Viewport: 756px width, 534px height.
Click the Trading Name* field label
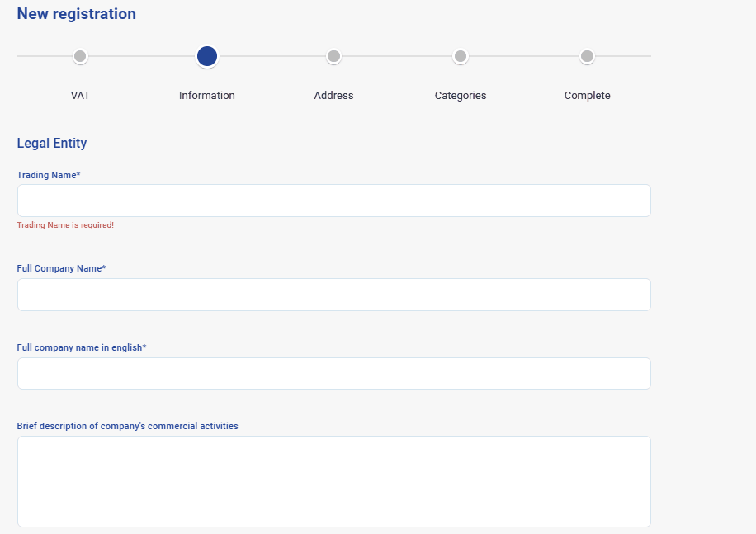tap(49, 175)
